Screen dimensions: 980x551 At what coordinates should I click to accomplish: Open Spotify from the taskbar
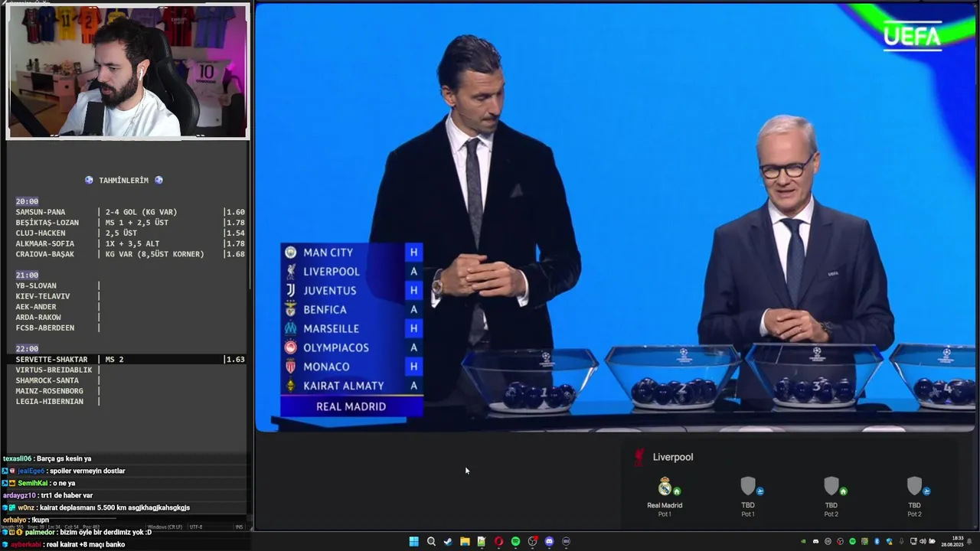click(x=515, y=541)
